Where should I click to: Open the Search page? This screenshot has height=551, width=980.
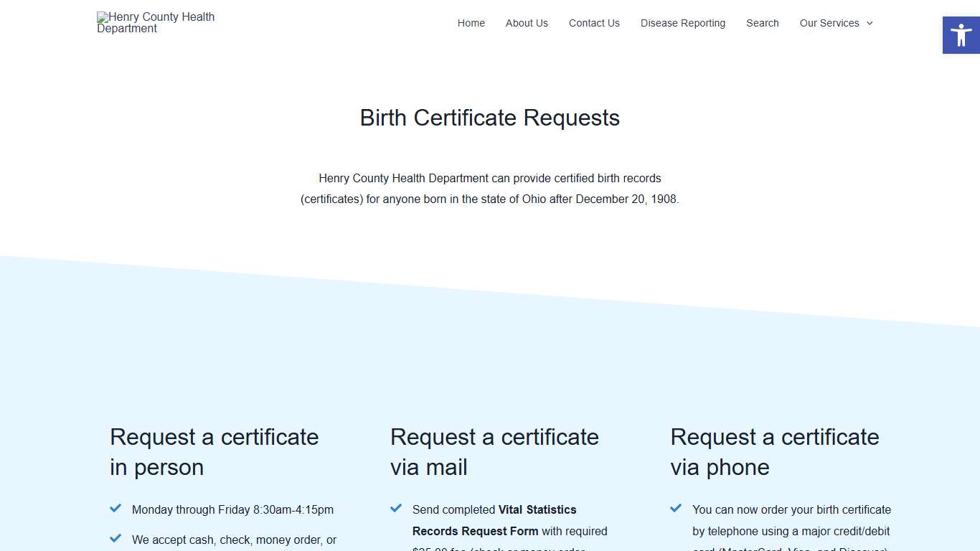click(x=762, y=23)
